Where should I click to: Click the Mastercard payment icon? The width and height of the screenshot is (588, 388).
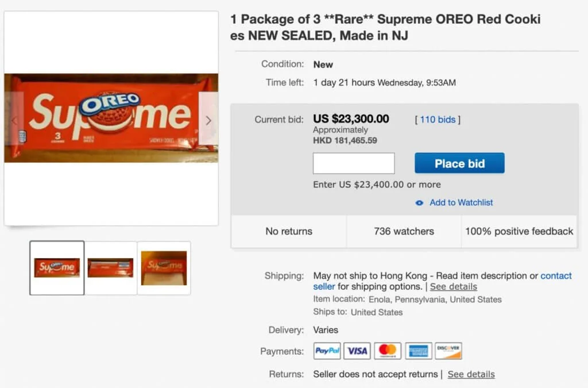tap(388, 351)
